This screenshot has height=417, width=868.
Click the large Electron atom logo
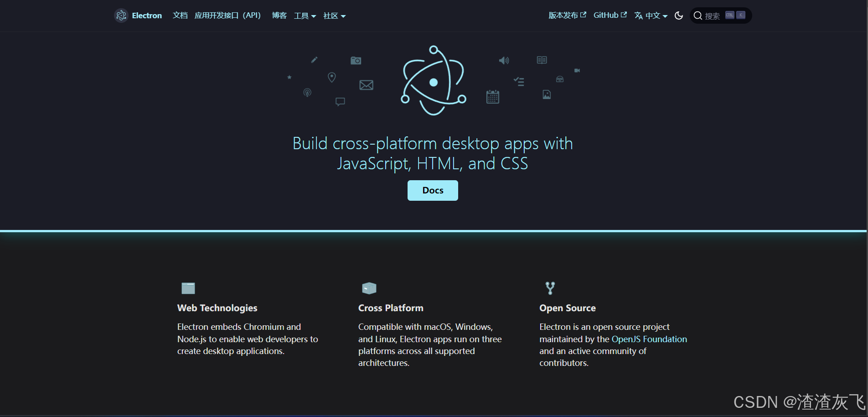(434, 81)
